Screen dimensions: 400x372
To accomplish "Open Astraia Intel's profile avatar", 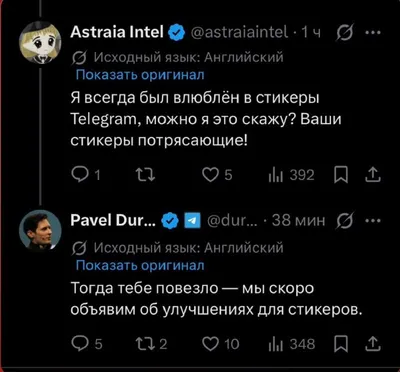I will [40, 44].
